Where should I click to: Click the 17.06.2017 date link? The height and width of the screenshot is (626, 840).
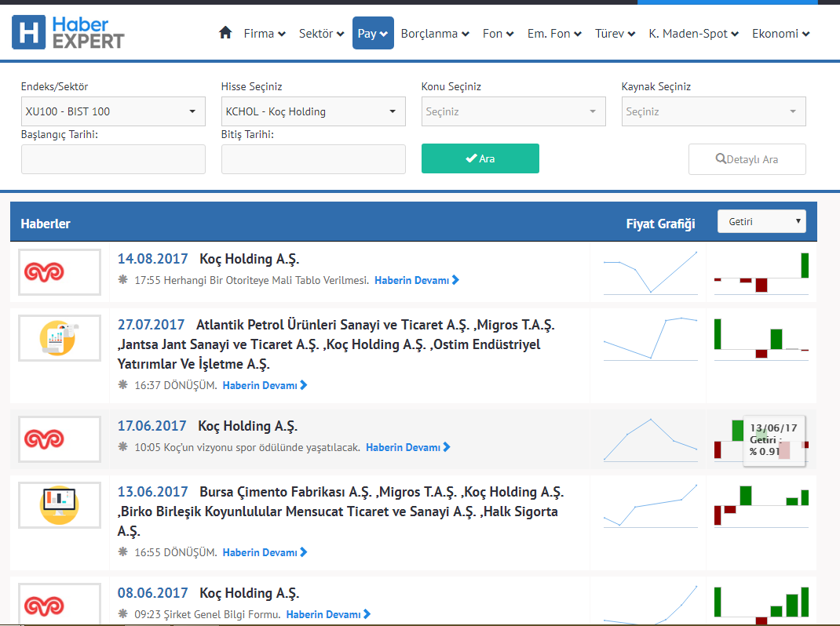[x=152, y=426]
